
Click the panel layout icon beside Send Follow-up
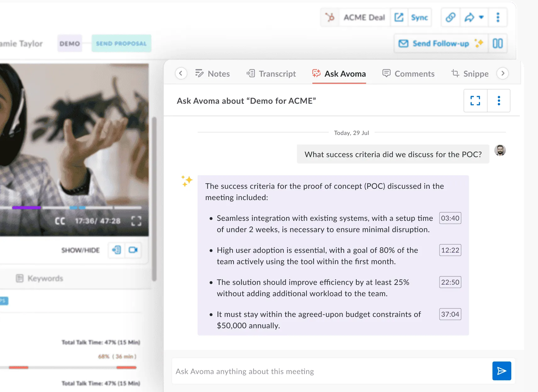coord(498,43)
